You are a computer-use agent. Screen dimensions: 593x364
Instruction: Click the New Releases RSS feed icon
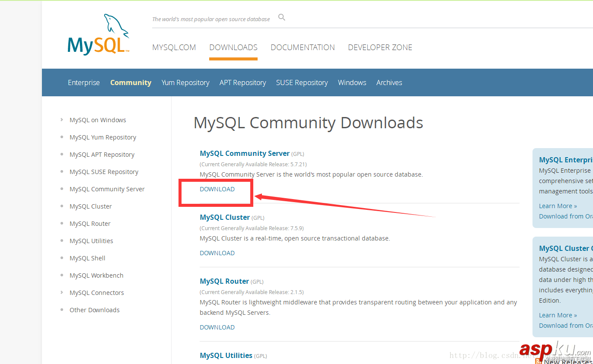point(538,361)
